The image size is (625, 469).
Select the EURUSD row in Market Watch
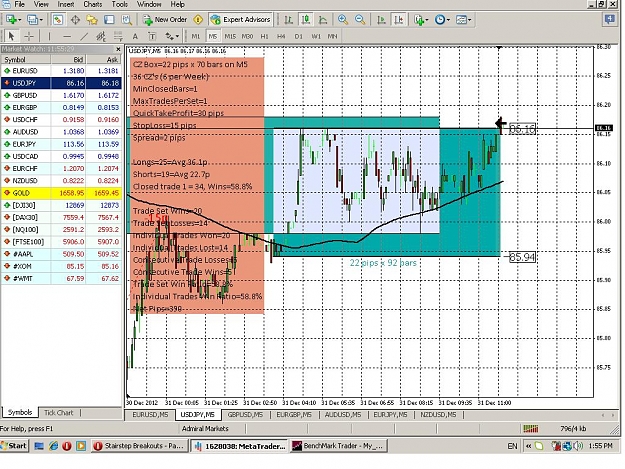tap(61, 71)
